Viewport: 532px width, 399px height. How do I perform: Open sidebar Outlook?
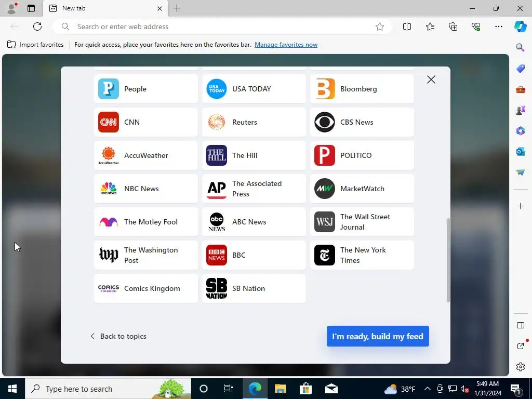[520, 151]
